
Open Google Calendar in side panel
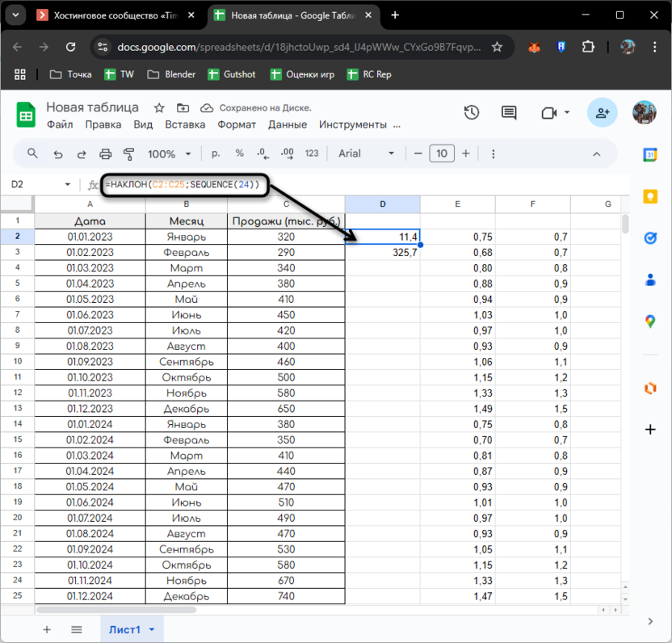tap(650, 154)
